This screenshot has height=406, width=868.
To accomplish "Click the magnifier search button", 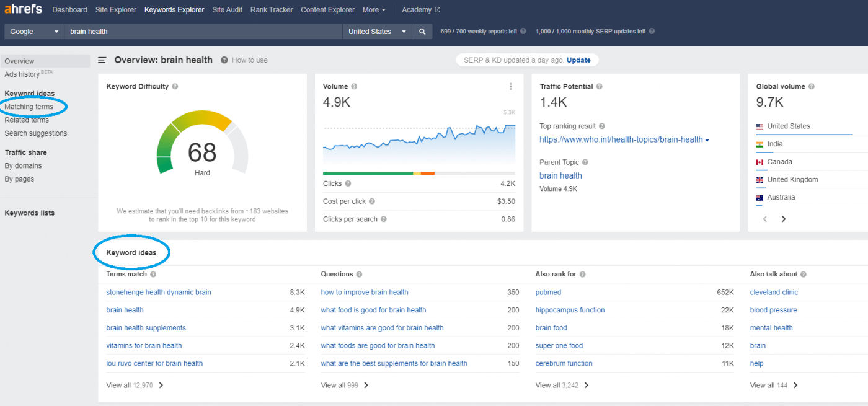I will pos(422,32).
